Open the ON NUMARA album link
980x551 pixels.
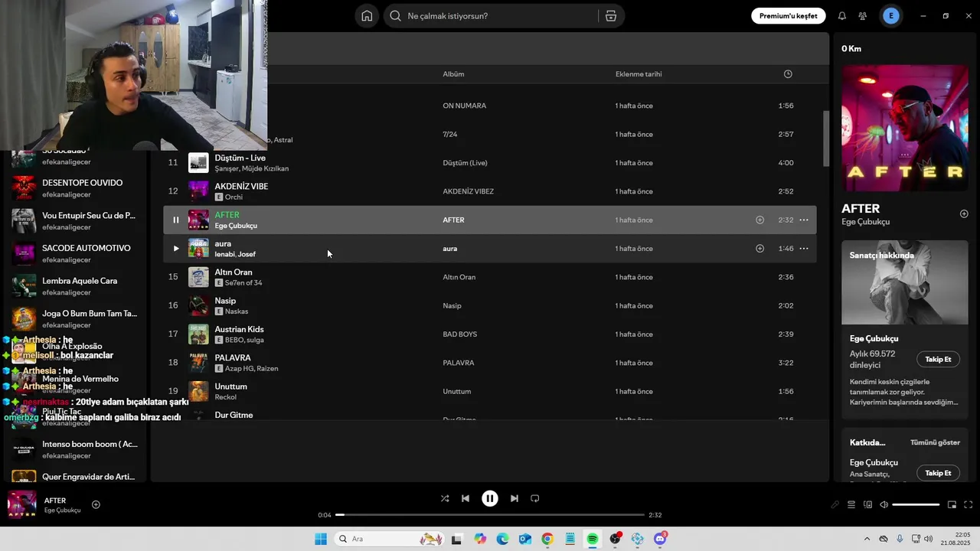click(x=464, y=106)
